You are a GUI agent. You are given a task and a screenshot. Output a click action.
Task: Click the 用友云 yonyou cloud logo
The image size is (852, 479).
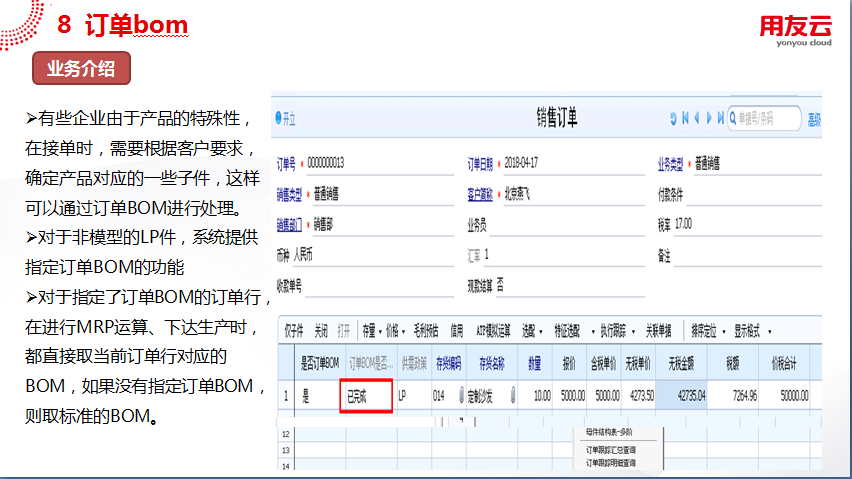(x=795, y=30)
